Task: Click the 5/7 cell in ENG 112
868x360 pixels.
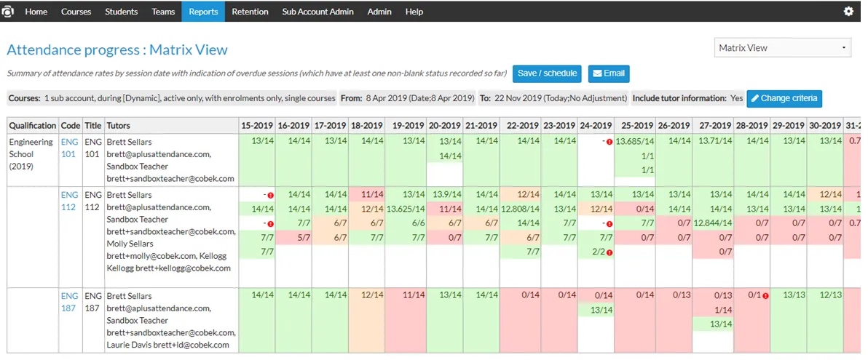Action: coord(294,238)
